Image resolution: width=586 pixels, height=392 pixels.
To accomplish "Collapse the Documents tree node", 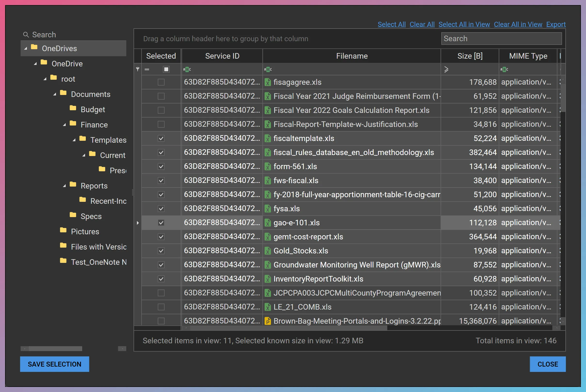I will (x=55, y=94).
